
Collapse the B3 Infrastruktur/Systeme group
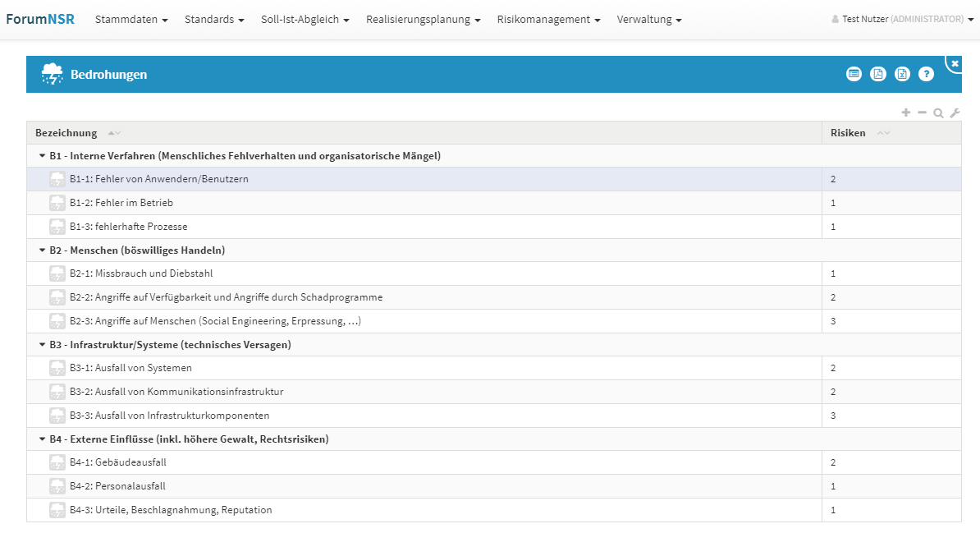(42, 345)
